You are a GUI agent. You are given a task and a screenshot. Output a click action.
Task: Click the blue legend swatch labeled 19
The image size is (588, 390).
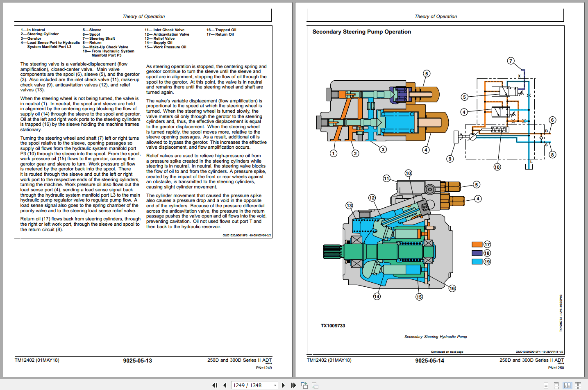click(477, 261)
